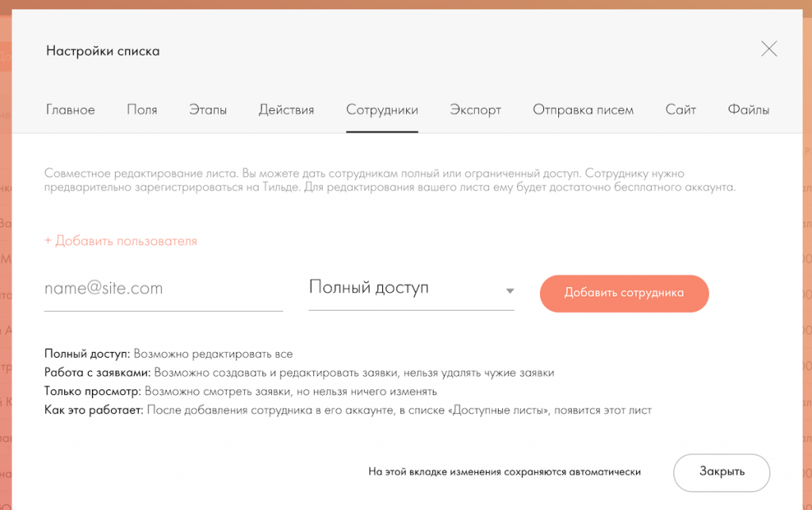Image resolution: width=812 pixels, height=510 pixels.
Task: Focus the name@site.com email field
Action: click(163, 289)
